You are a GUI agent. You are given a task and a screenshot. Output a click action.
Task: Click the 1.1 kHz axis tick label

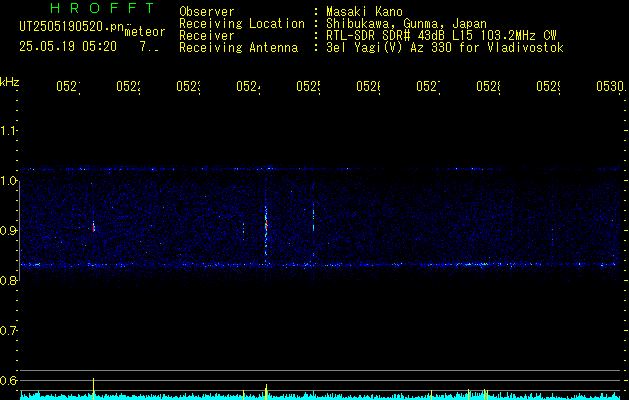8,130
